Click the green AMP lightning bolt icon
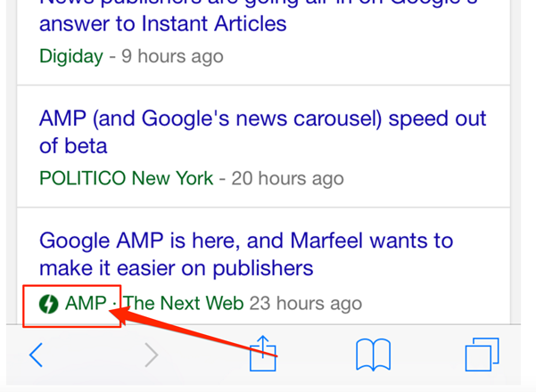 tap(48, 304)
